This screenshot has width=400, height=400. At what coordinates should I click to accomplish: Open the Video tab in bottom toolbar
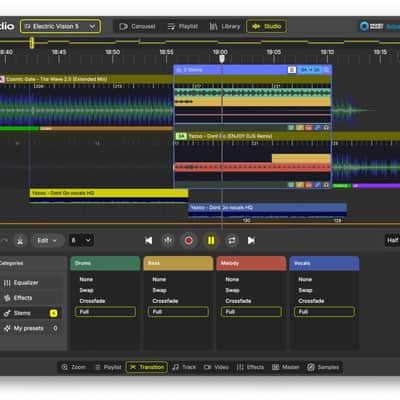(x=216, y=367)
